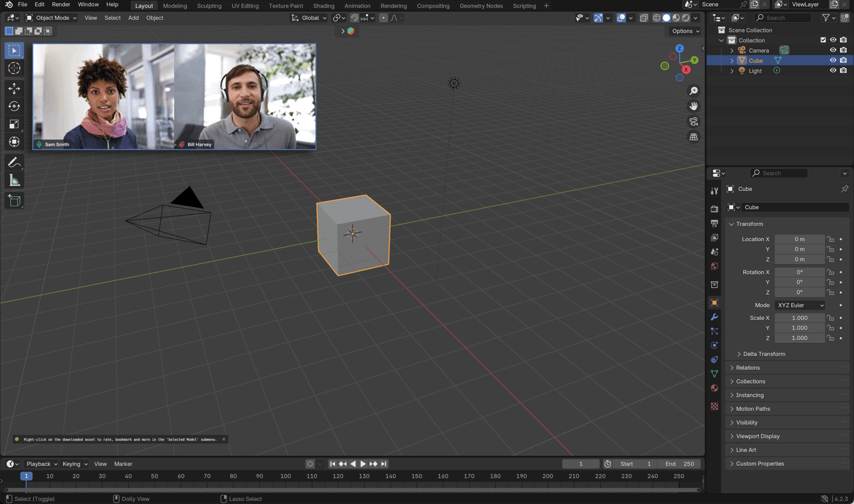This screenshot has width=854, height=504.
Task: Expand Viewport Display panel
Action: [787, 436]
